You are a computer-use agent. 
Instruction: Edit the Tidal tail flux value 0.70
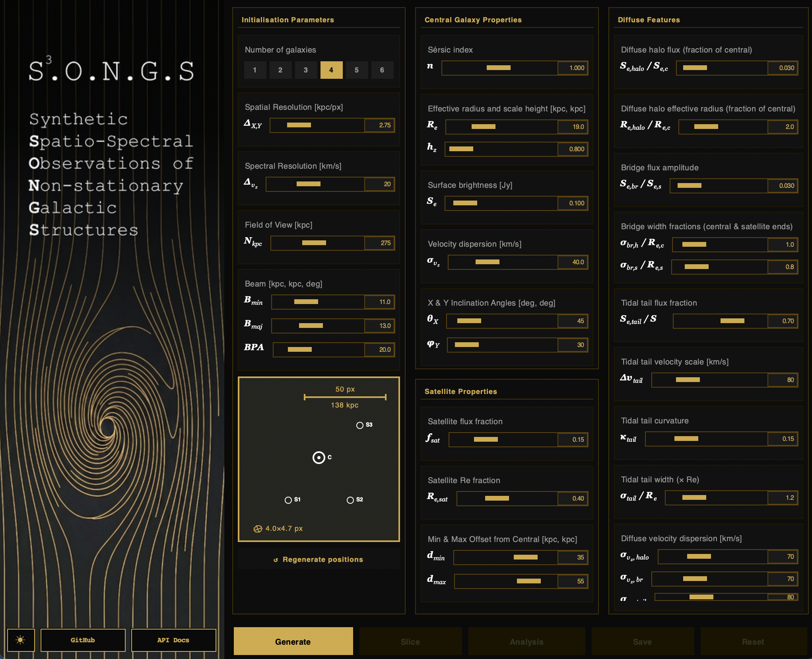tap(783, 321)
